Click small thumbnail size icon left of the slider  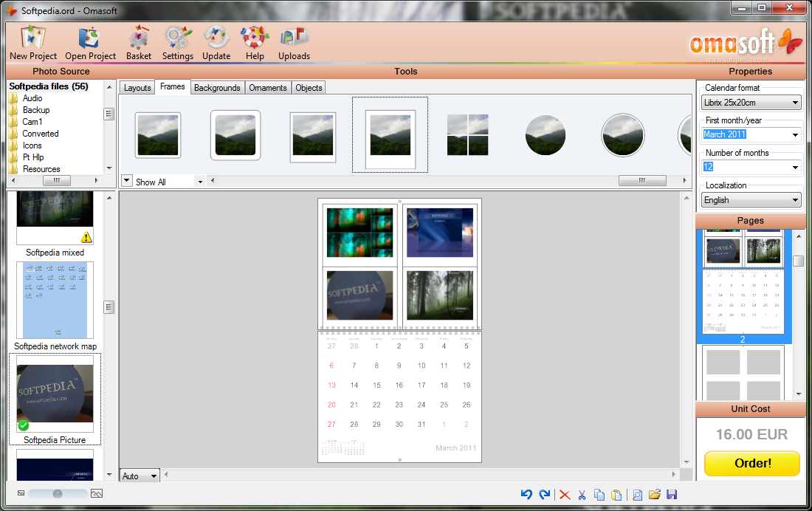(x=21, y=493)
